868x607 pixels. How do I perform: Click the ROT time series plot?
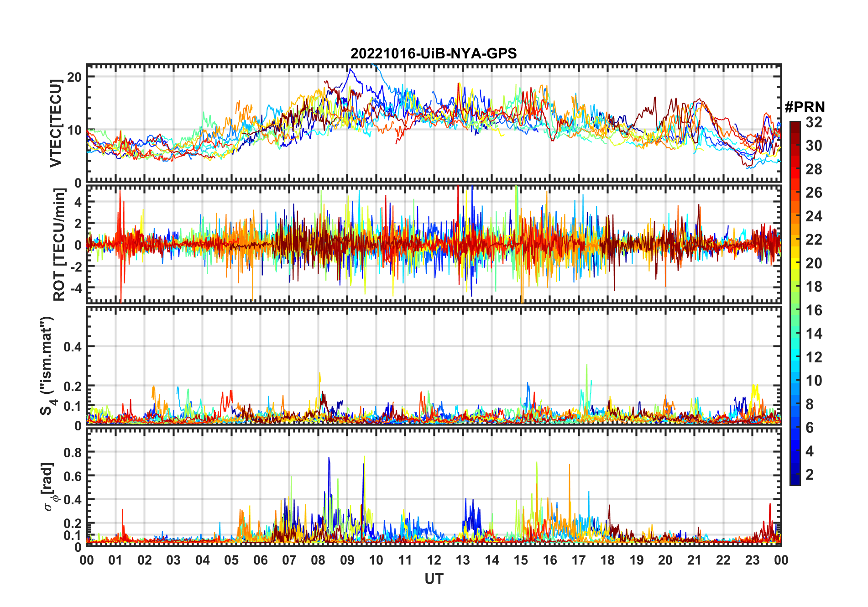434,245
